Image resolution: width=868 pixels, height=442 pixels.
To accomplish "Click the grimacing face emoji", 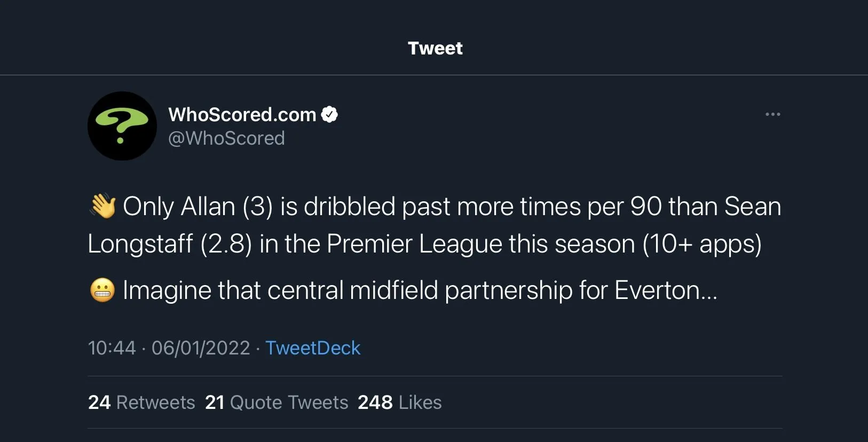I will coord(102,290).
